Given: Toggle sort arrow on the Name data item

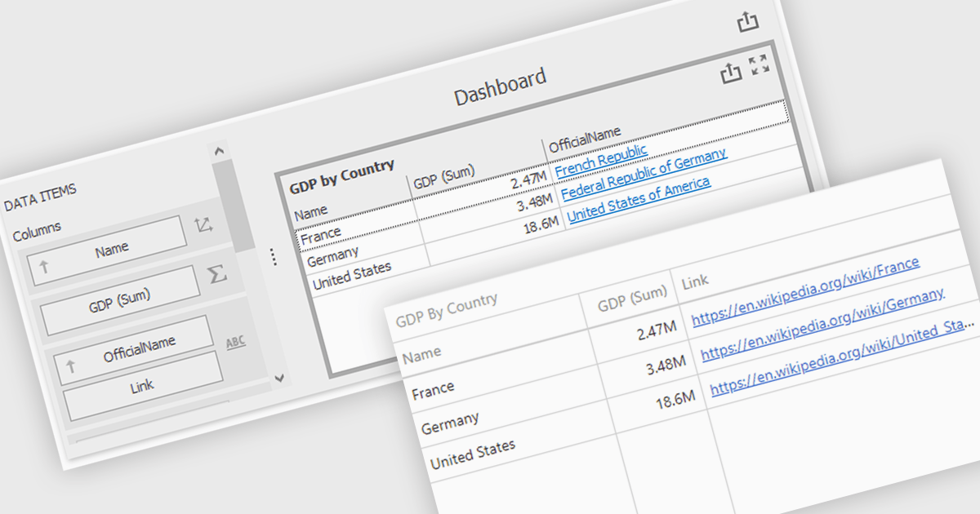Looking at the screenshot, I should pos(44,265).
